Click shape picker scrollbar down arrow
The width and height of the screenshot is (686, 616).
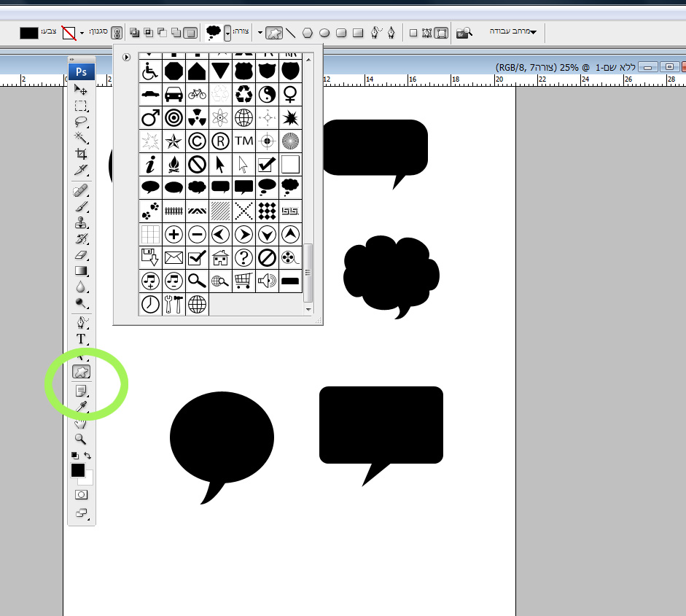(x=308, y=309)
